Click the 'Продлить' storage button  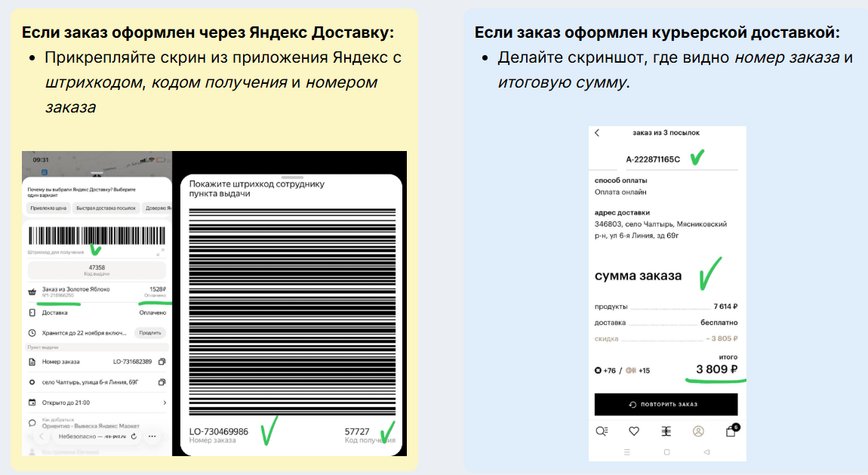[150, 333]
